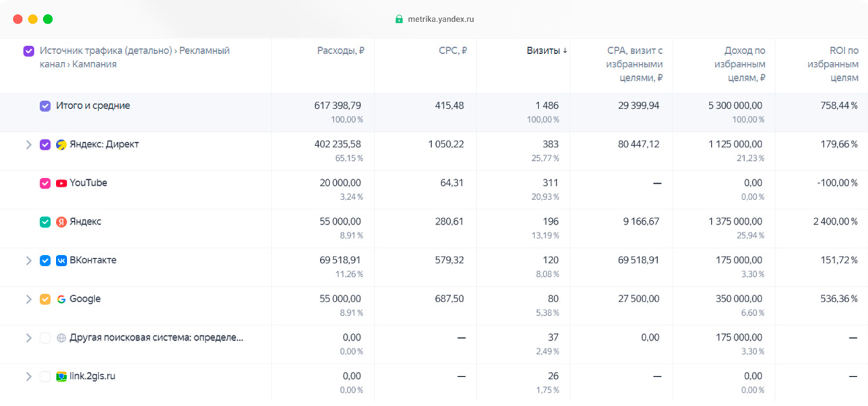Viewport: 868px width, 406px height.
Task: Click the Яндекс Директ logo icon
Action: (61, 145)
